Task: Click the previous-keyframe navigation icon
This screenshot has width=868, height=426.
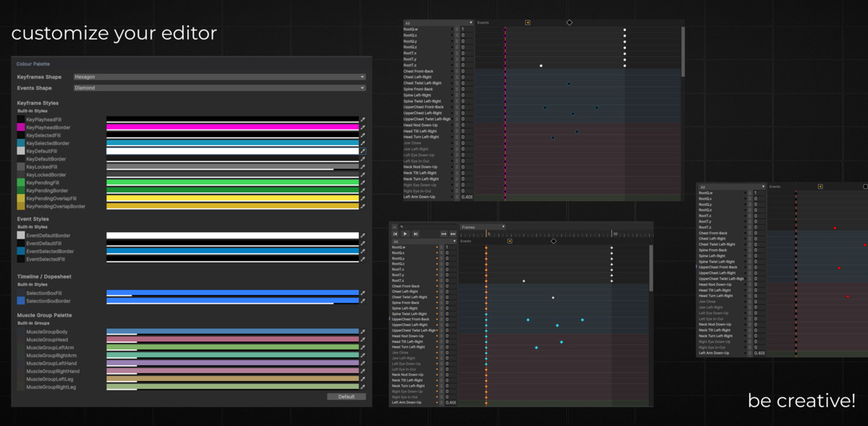Action: (444, 234)
